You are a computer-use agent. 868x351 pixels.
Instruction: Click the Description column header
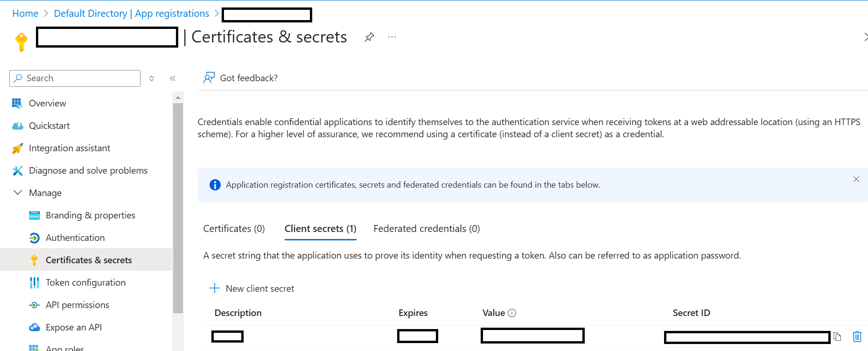click(238, 313)
